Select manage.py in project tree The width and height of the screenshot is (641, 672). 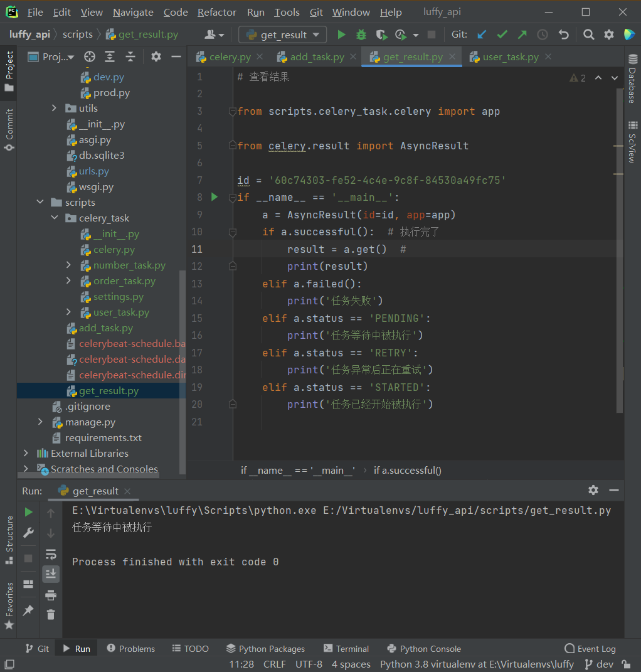(x=90, y=422)
